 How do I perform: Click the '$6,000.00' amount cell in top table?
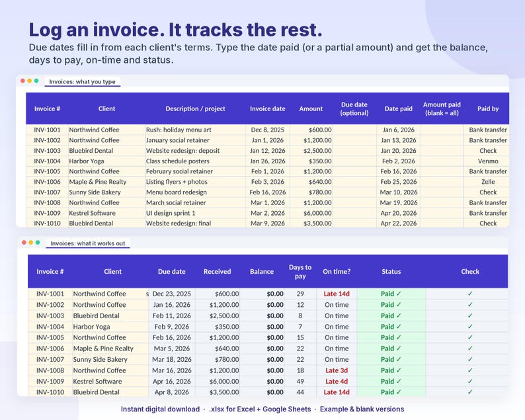click(311, 213)
